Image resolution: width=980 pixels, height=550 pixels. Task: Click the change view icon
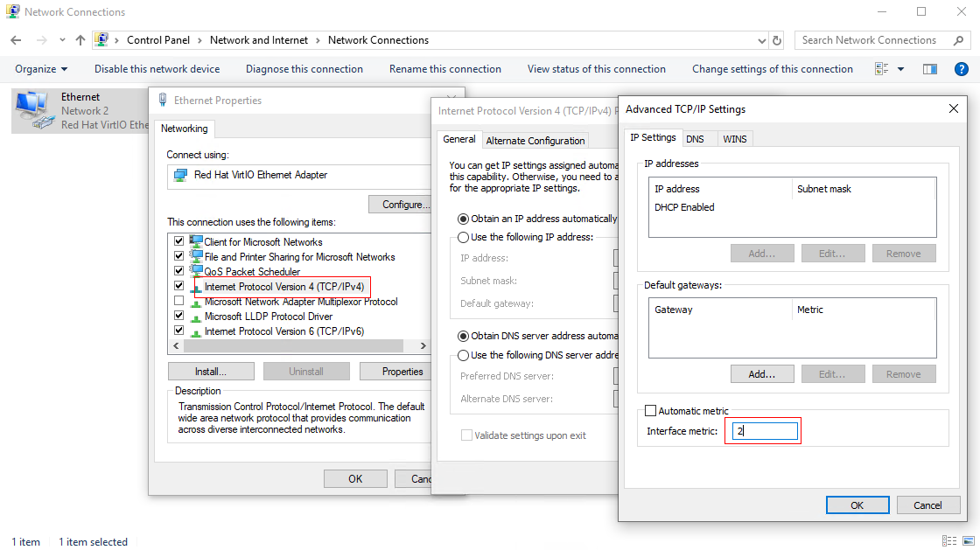[881, 69]
